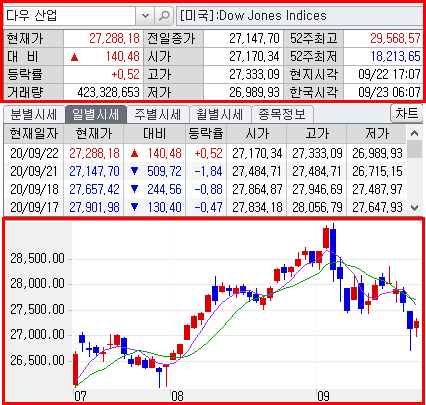Open the 다우 산업 index dropdown arrow
Image resolution: width=426 pixels, height=405 pixels.
(x=145, y=16)
